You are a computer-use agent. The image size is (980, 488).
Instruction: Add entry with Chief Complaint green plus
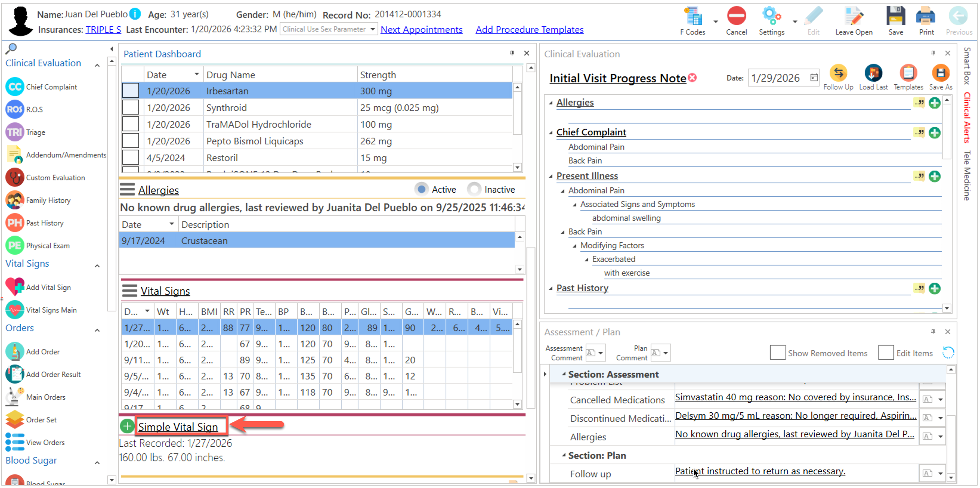934,133
